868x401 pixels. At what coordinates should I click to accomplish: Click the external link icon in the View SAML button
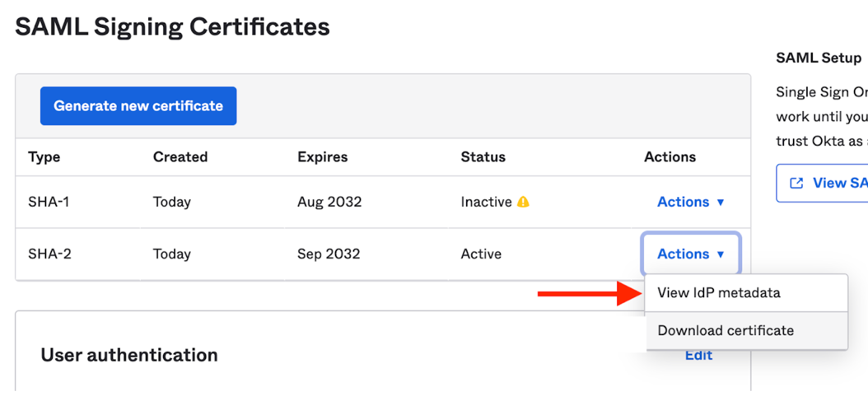pyautogui.click(x=796, y=183)
